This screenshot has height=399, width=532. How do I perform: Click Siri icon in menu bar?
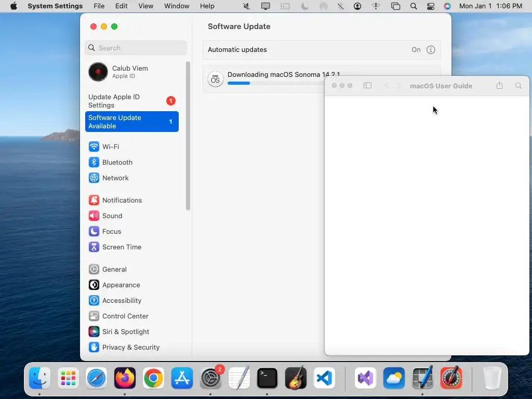click(x=447, y=6)
